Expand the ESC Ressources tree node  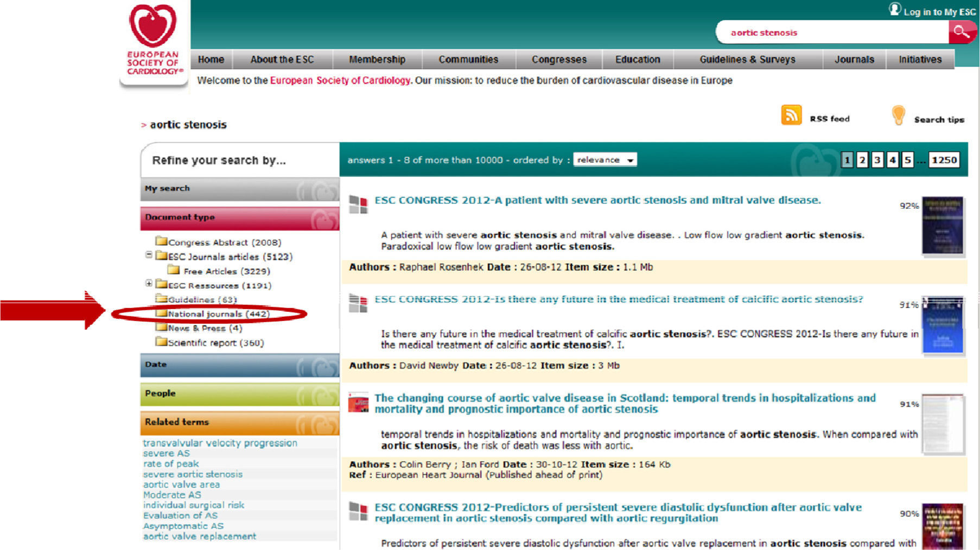point(149,284)
